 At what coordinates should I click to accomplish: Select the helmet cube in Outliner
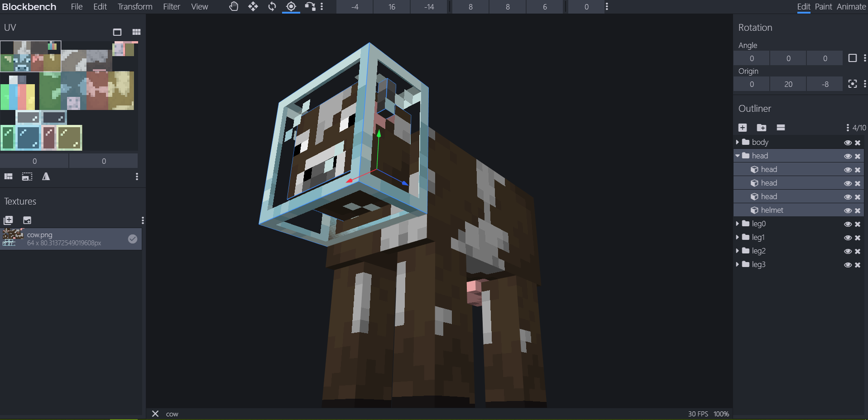[x=798, y=210]
